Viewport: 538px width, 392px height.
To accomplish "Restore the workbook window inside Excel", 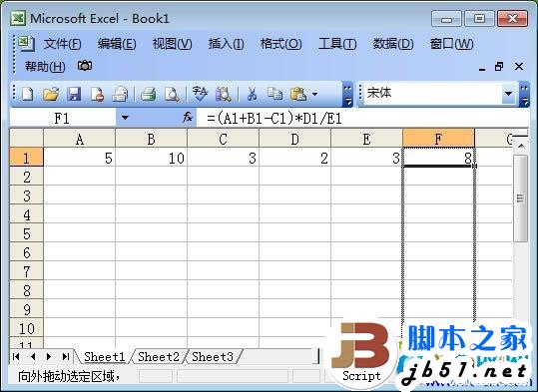I will [x=499, y=67].
